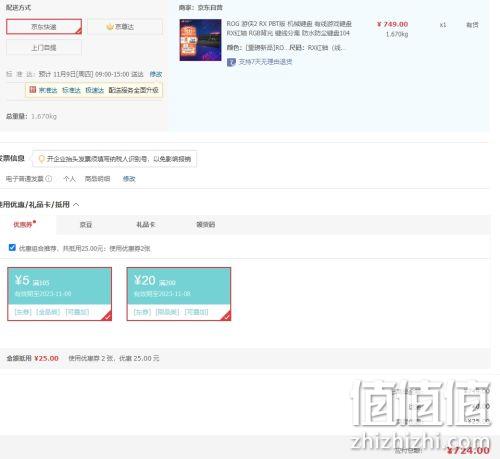Click red icon in delivery service banner
The width and height of the screenshot is (500, 459).
pos(33,90)
